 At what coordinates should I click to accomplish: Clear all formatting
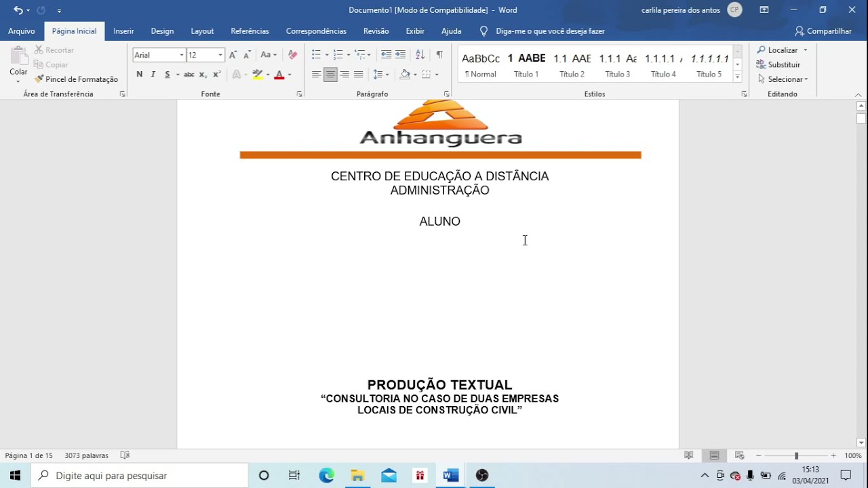point(293,55)
